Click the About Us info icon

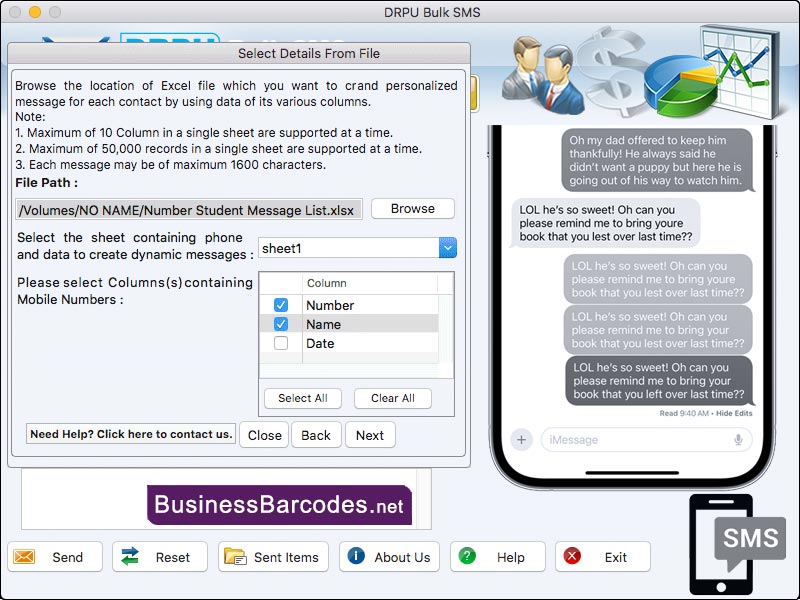click(x=357, y=557)
